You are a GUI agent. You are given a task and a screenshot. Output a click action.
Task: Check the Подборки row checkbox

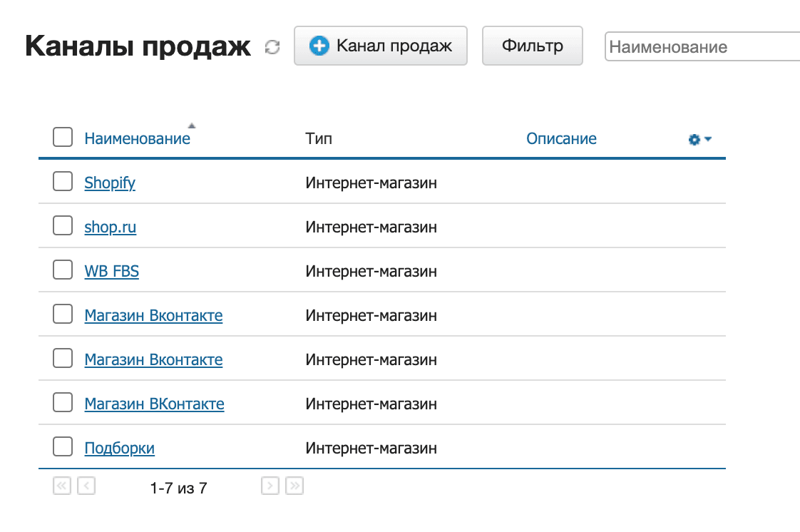(x=62, y=447)
